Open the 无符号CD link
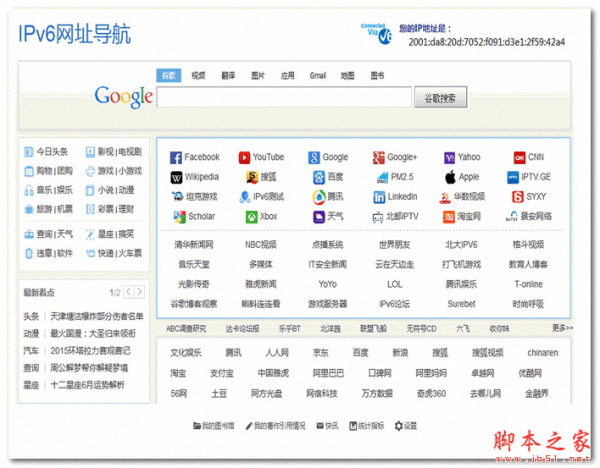Image resolution: width=600 pixels, height=468 pixels. click(421, 329)
